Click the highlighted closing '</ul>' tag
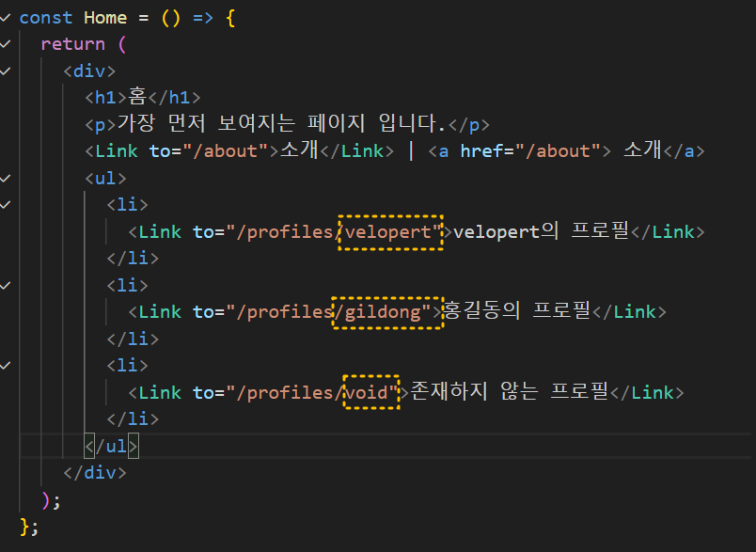The image size is (756, 552). 111,446
